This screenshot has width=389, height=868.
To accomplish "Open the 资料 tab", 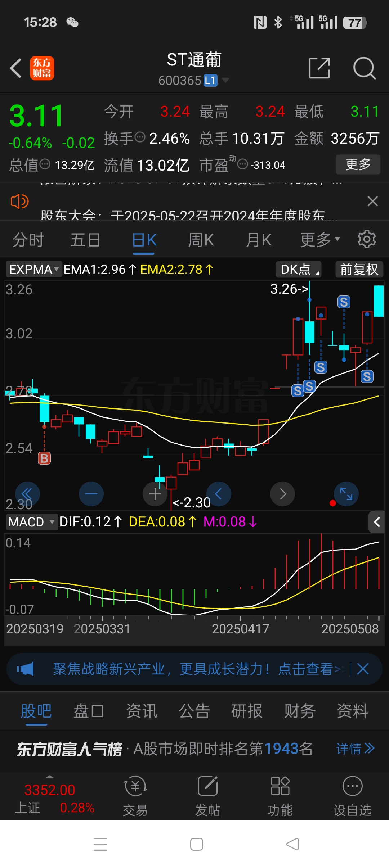I will coord(352,711).
